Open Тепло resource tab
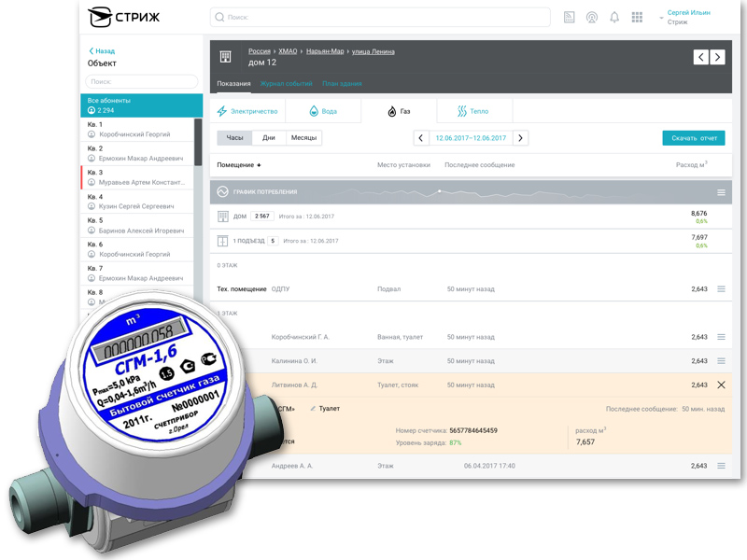This screenshot has width=747, height=560. point(474,111)
